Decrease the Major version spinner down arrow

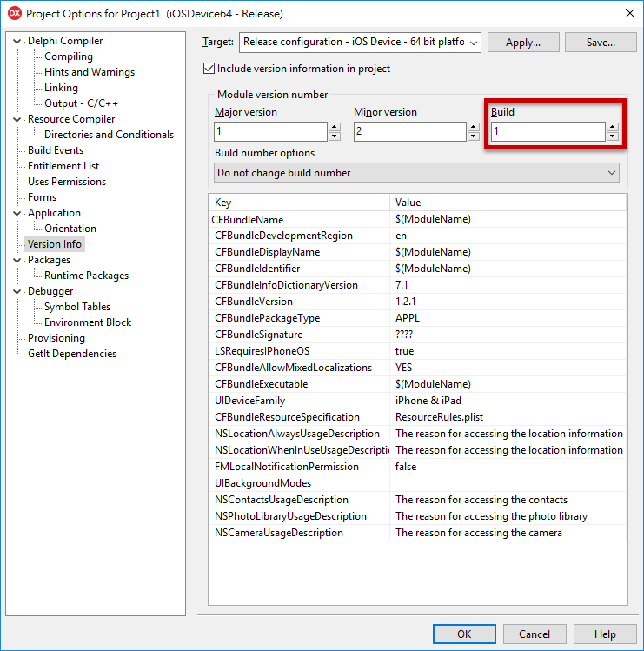[335, 136]
